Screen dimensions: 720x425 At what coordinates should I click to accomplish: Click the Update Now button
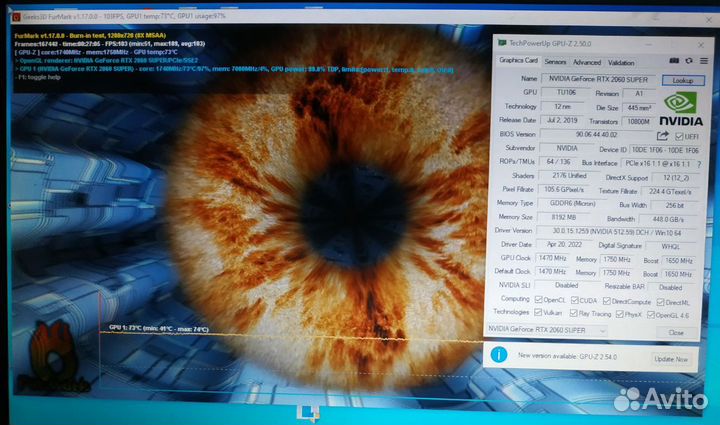[670, 358]
